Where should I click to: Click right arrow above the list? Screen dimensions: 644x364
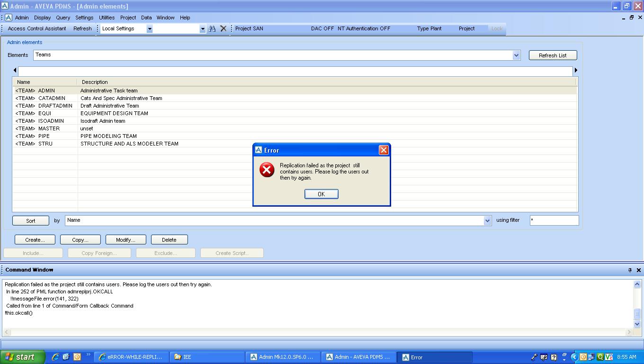point(576,70)
